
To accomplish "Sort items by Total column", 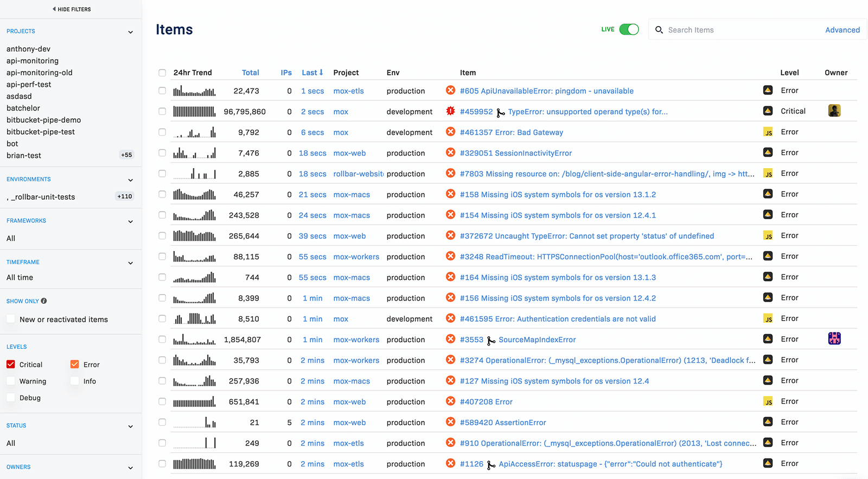I will (250, 72).
